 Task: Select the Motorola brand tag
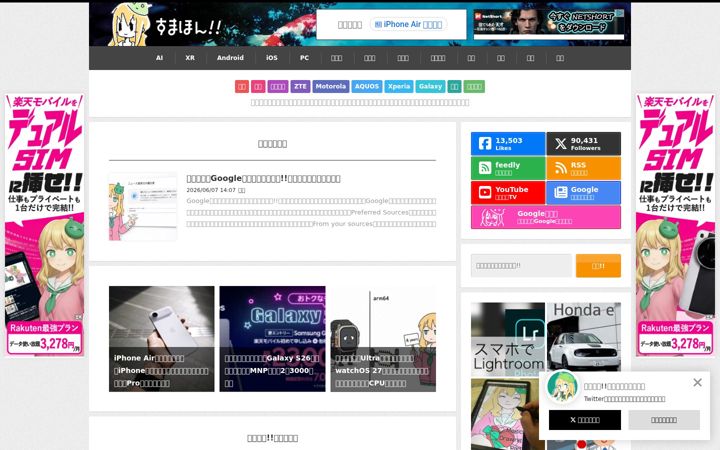click(x=331, y=86)
